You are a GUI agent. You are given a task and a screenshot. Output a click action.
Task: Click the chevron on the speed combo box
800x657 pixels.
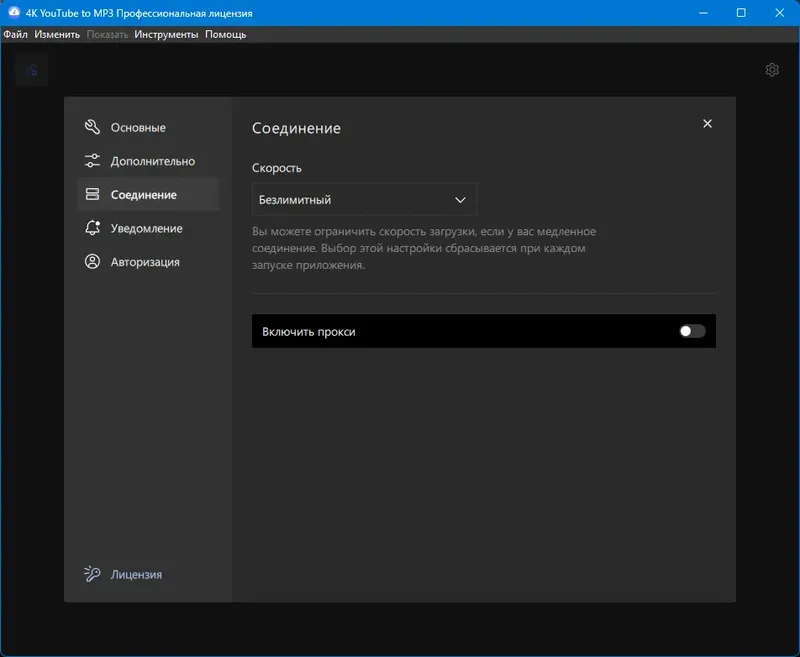point(461,199)
